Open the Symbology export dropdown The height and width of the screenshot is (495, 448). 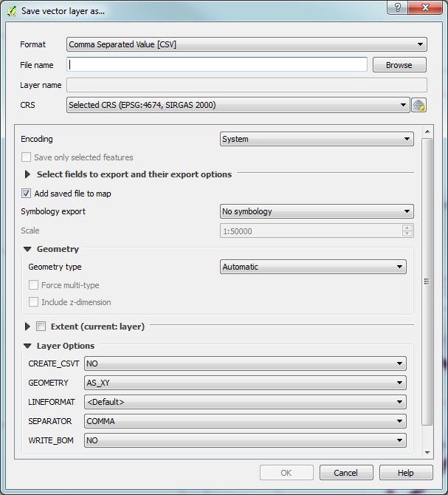317,211
